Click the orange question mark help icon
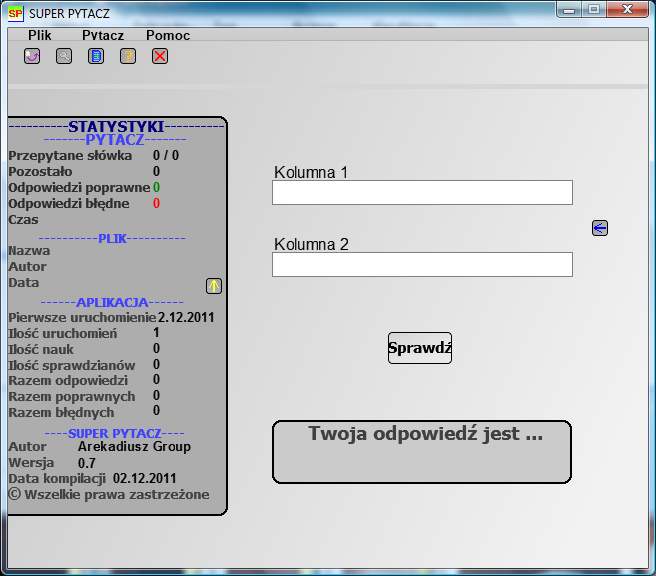Screen dimensions: 656x576 point(128,56)
